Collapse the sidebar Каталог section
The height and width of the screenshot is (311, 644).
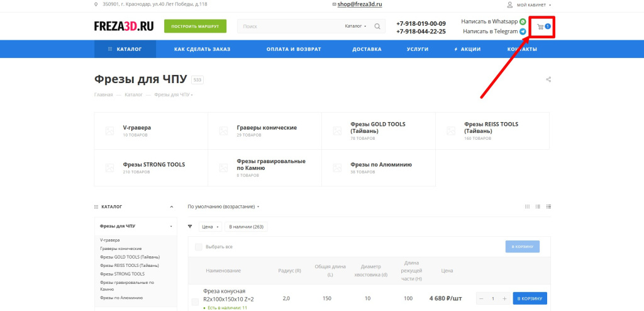tap(172, 207)
